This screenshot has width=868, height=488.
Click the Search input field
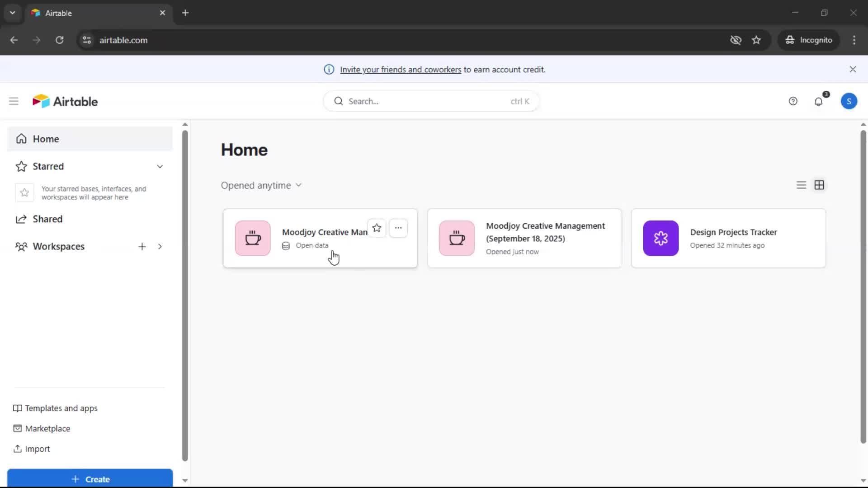click(425, 101)
